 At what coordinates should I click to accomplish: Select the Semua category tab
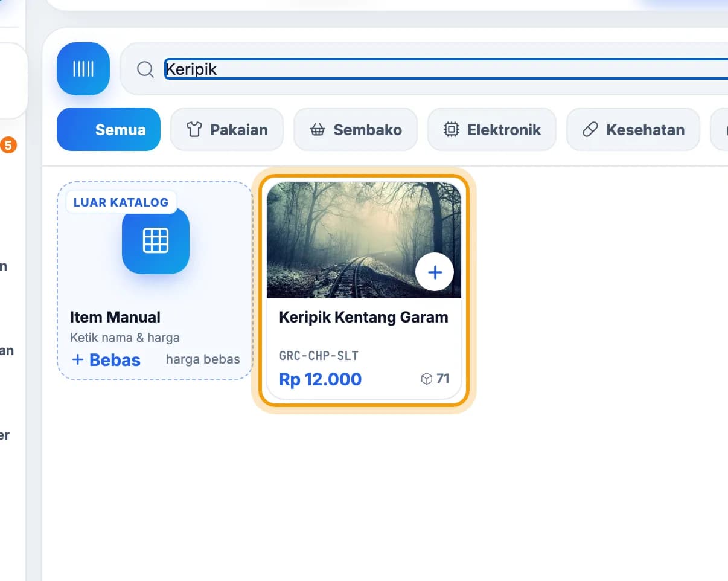pyautogui.click(x=109, y=129)
